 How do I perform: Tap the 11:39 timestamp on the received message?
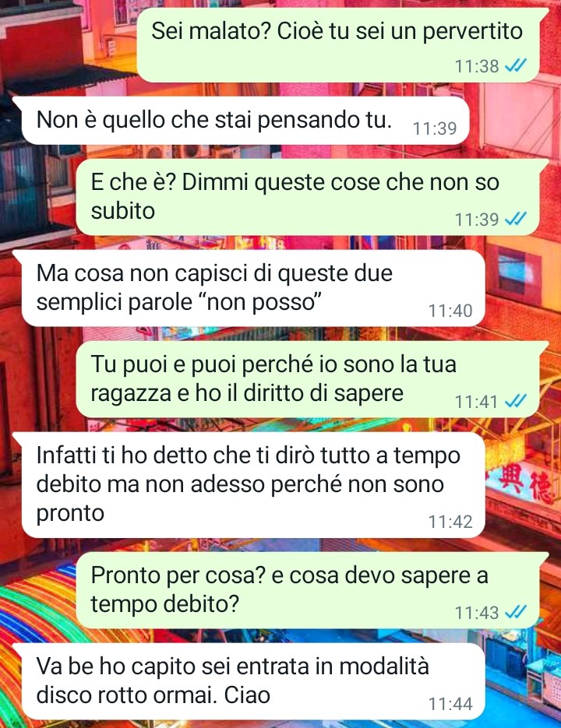(x=435, y=128)
